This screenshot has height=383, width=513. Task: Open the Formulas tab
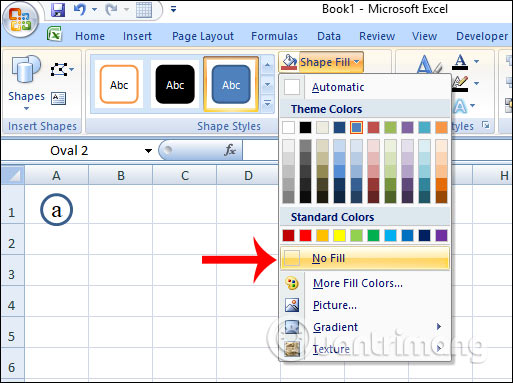tap(274, 36)
